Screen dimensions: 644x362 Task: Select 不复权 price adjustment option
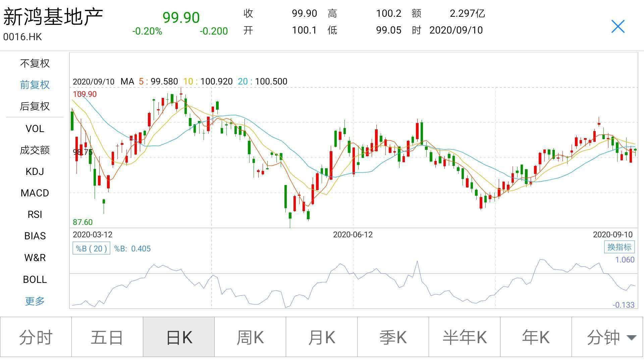coord(35,63)
